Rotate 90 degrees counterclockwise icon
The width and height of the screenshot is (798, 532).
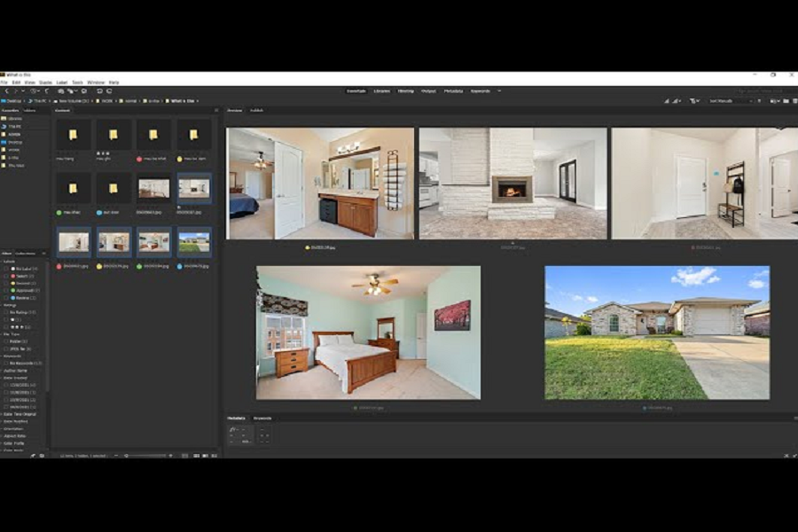tap(99, 91)
